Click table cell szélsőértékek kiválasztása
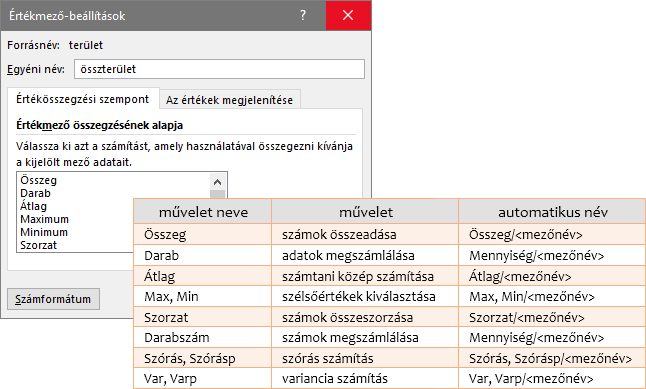This screenshot has width=646, height=389. click(365, 296)
